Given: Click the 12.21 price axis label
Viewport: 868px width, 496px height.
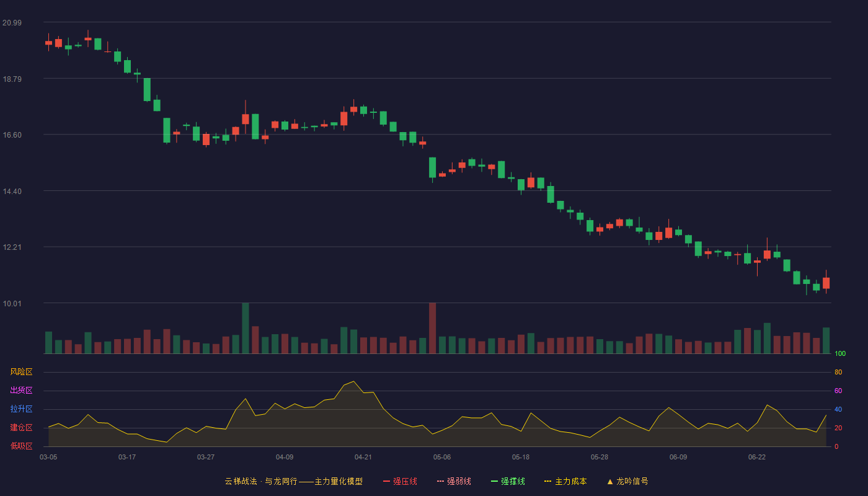Looking at the screenshot, I should pos(12,247).
